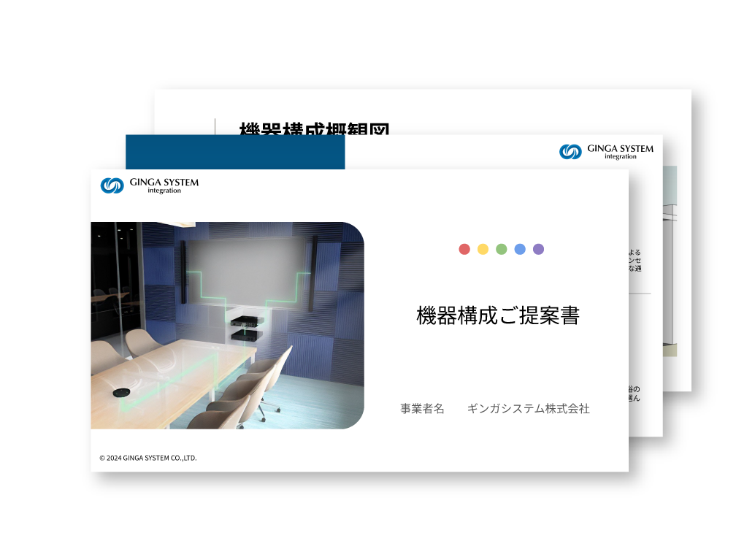Click the GINGA SYSTEM logo on middle slide
The height and width of the screenshot is (560, 755).
click(x=606, y=151)
